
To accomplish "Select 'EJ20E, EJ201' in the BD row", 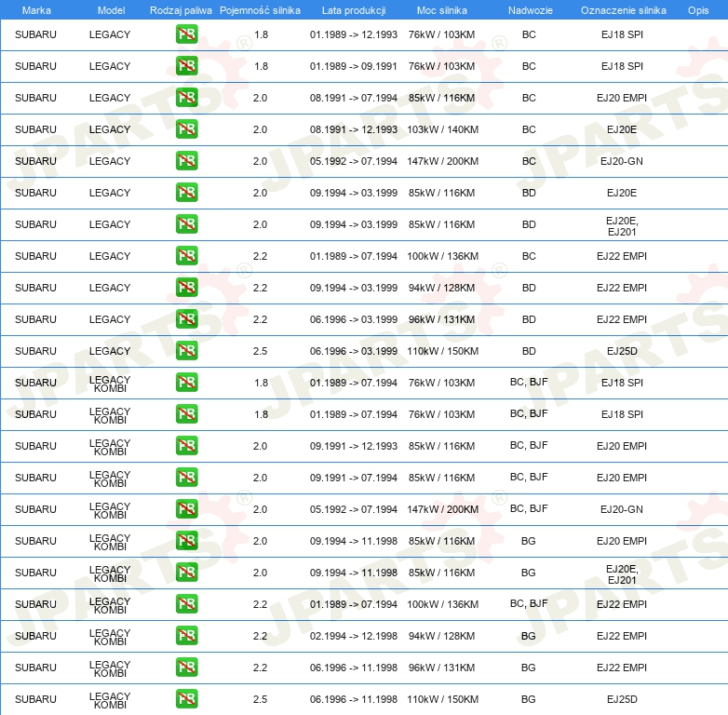I will coord(622,226).
